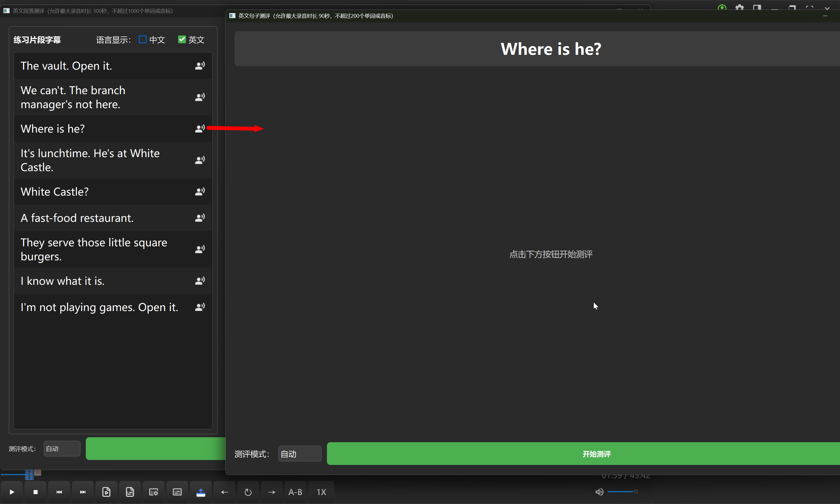Open the subtitle file icon

pos(130,492)
